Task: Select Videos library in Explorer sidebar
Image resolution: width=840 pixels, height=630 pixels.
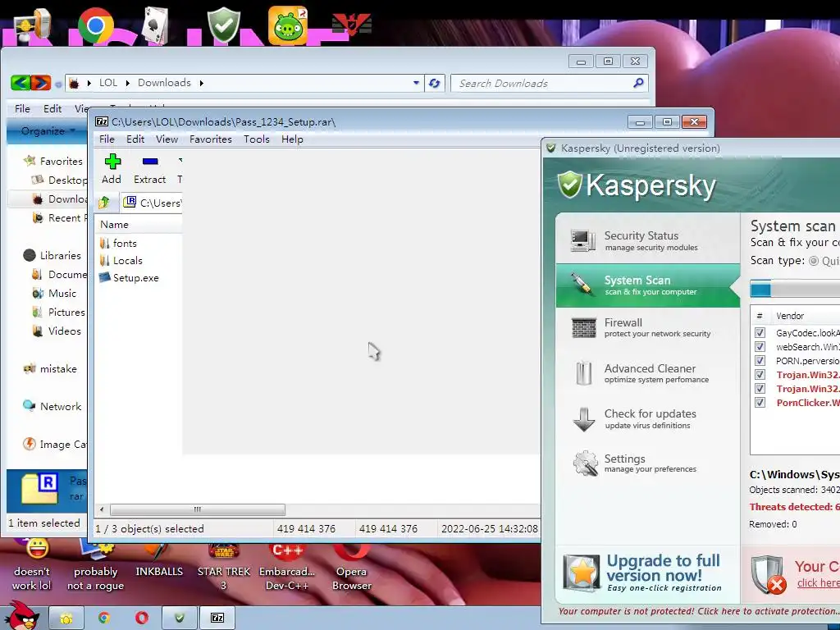Action: tap(57, 331)
